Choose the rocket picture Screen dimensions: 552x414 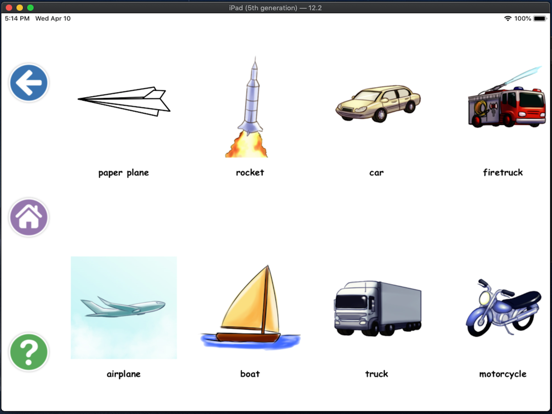[x=246, y=107]
